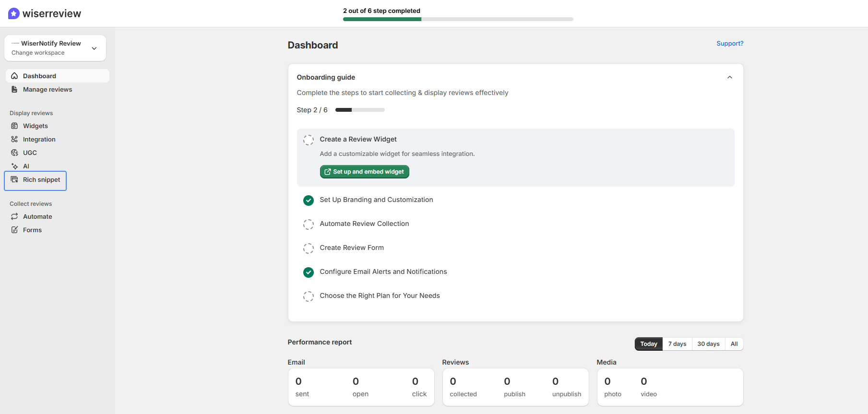Toggle the Automate Review Collection step circle
This screenshot has width=868, height=414.
click(309, 224)
